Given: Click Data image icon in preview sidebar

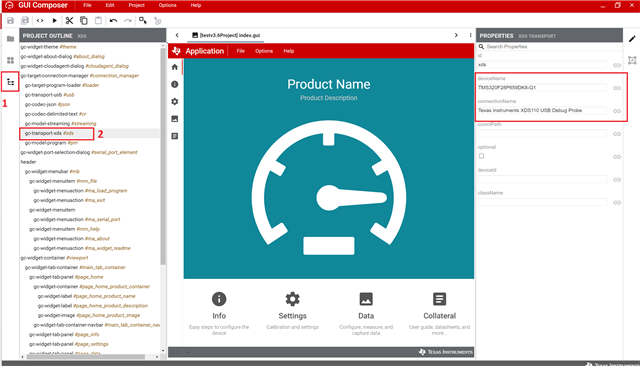Looking at the screenshot, I should pyautogui.click(x=175, y=119).
